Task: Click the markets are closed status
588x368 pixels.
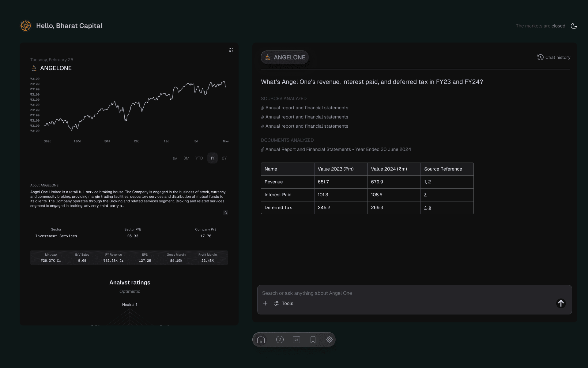Action: tap(541, 26)
